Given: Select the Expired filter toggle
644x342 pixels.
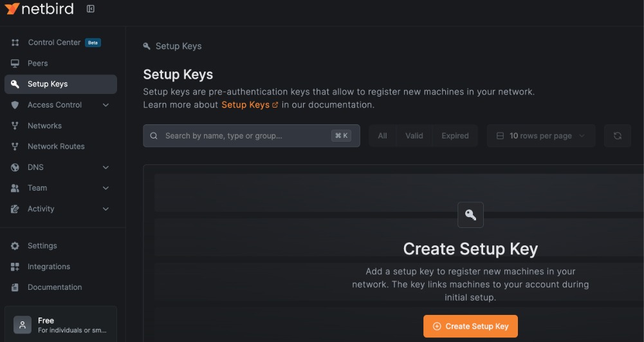Looking at the screenshot, I should (455, 136).
